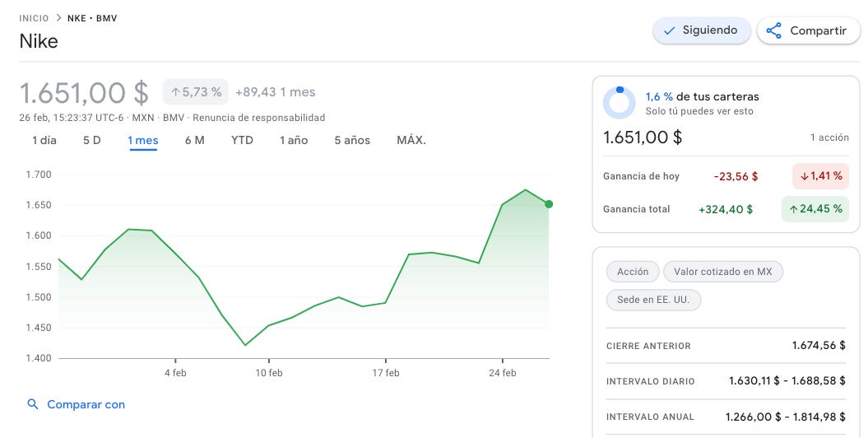Image resolution: width=868 pixels, height=438 pixels.
Task: Click the large 1.651,00 $ price
Action: coord(84,92)
